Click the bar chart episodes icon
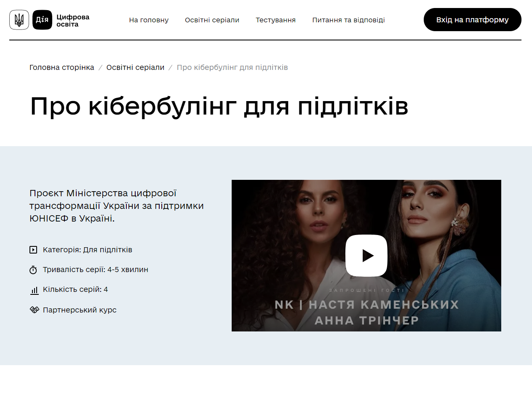This screenshot has width=532, height=406. click(x=34, y=290)
